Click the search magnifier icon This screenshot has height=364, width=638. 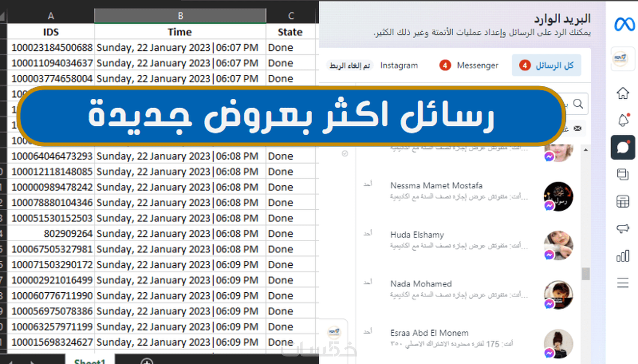tap(578, 104)
